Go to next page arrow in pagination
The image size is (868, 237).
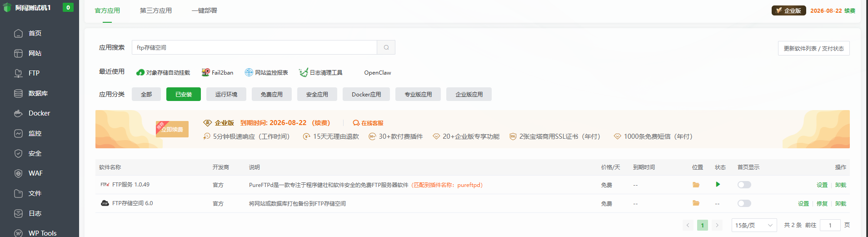coord(717,225)
